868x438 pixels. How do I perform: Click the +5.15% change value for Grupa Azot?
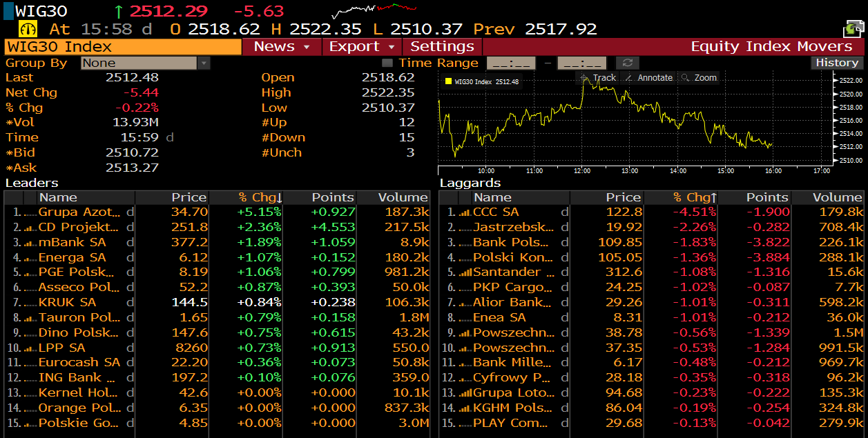[x=260, y=212]
